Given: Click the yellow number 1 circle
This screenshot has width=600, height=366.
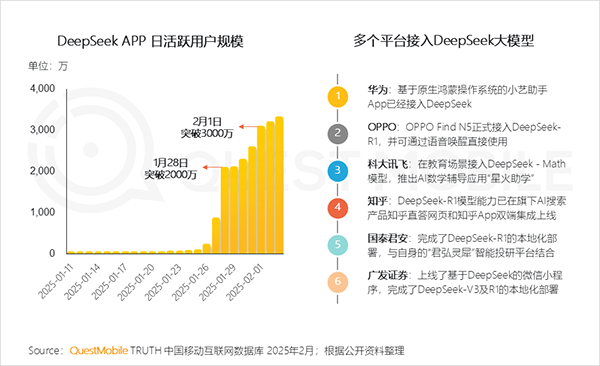Looking at the screenshot, I should click(x=338, y=96).
